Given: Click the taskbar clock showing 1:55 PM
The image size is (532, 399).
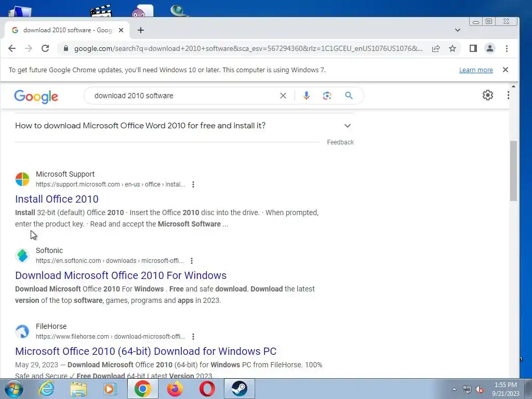Looking at the screenshot, I should (506, 389).
